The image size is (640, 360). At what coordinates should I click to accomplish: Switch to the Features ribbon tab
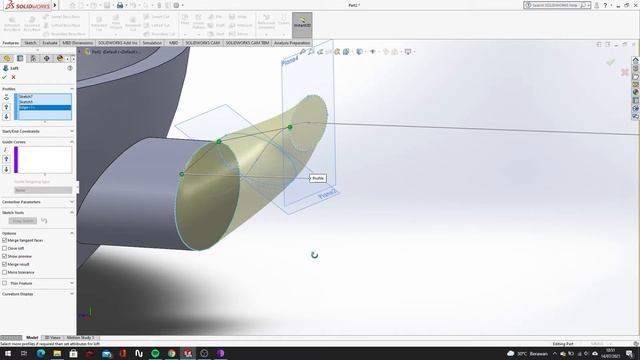point(11,43)
